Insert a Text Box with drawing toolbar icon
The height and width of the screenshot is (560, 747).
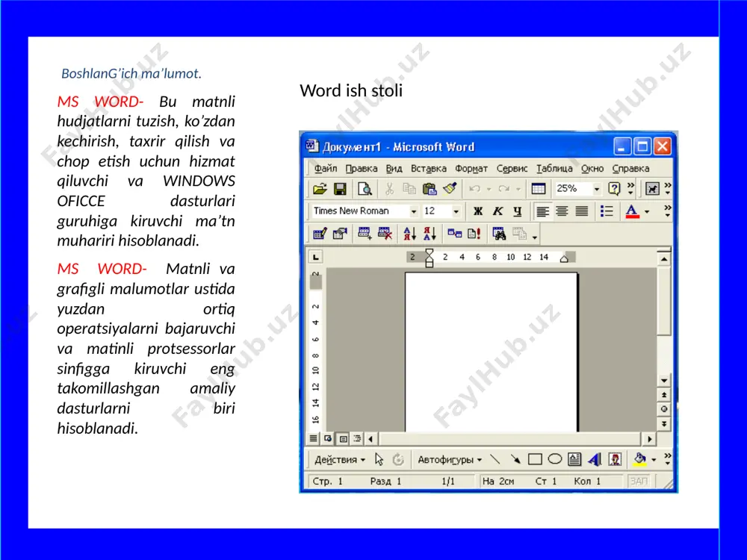click(574, 459)
